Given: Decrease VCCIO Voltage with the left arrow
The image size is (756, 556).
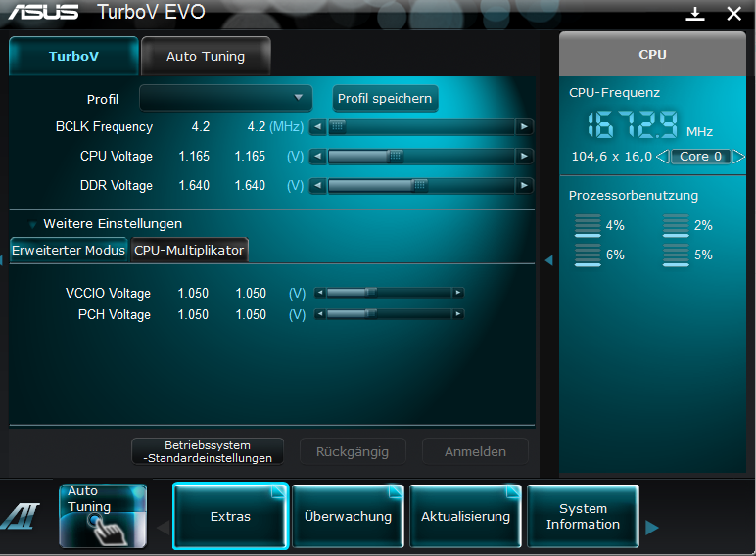Looking at the screenshot, I should (319, 293).
